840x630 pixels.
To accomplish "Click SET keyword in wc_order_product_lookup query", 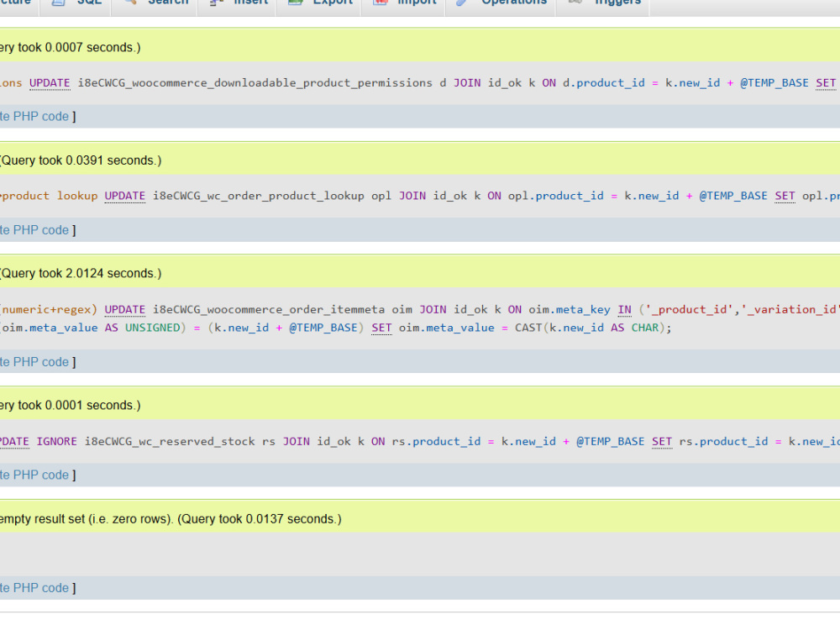I will [x=785, y=196].
